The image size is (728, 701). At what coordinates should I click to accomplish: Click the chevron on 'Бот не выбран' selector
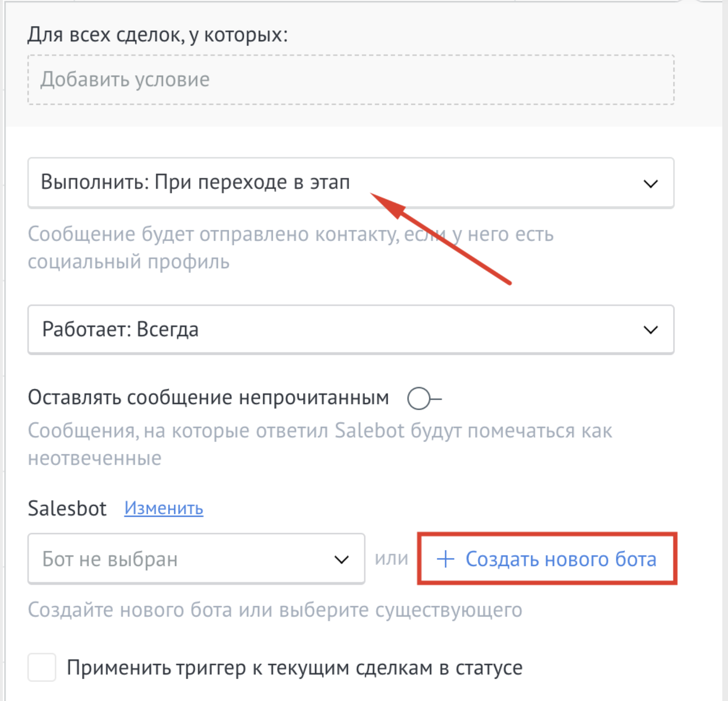[340, 559]
